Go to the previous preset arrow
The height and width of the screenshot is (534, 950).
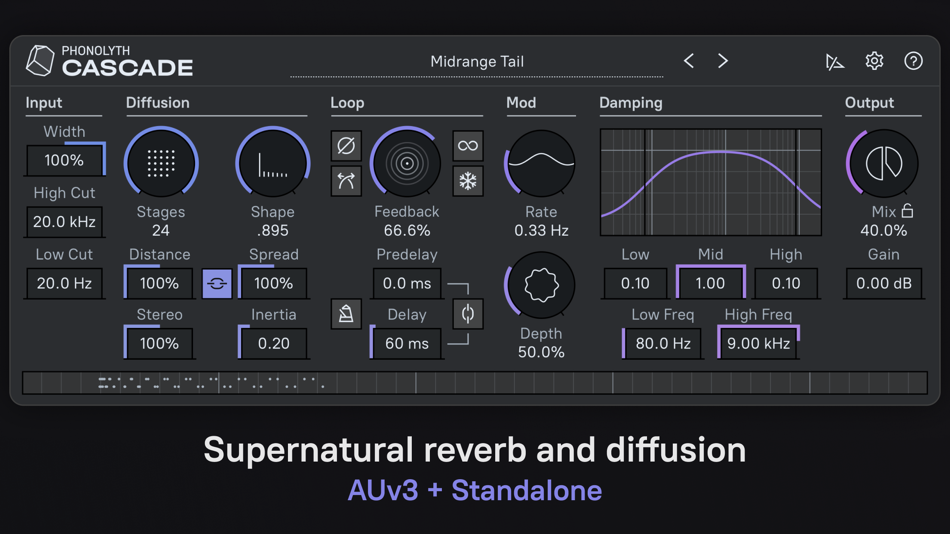(689, 61)
